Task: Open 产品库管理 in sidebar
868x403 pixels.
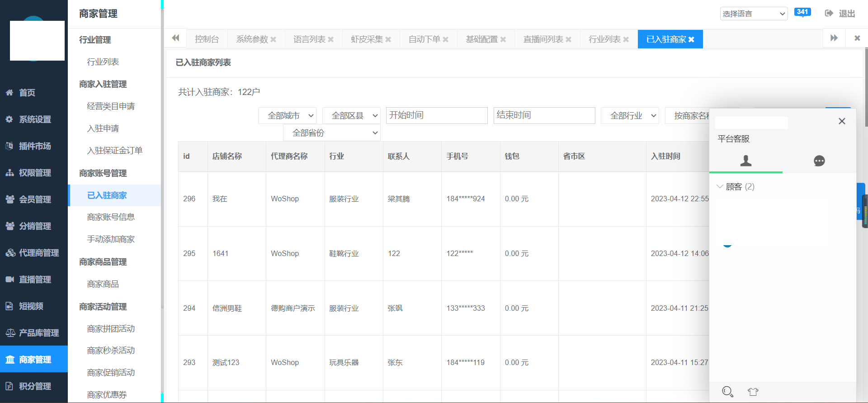Action: pyautogui.click(x=34, y=333)
